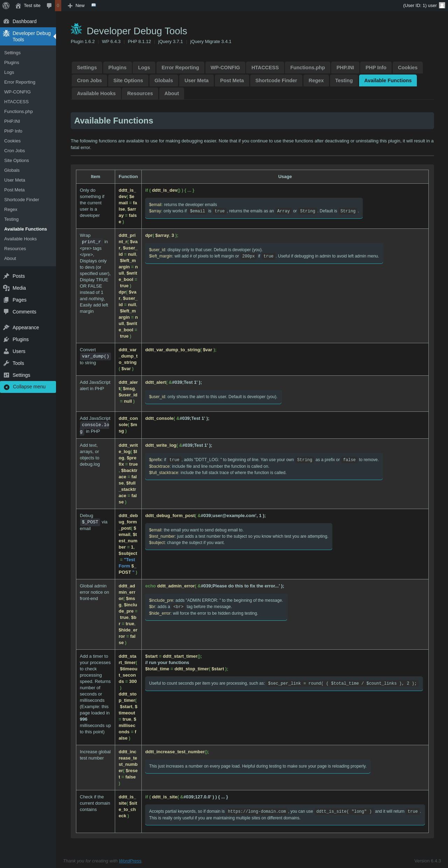
Task: Open Cron Jobs in sidebar submenu
Action: (x=14, y=151)
